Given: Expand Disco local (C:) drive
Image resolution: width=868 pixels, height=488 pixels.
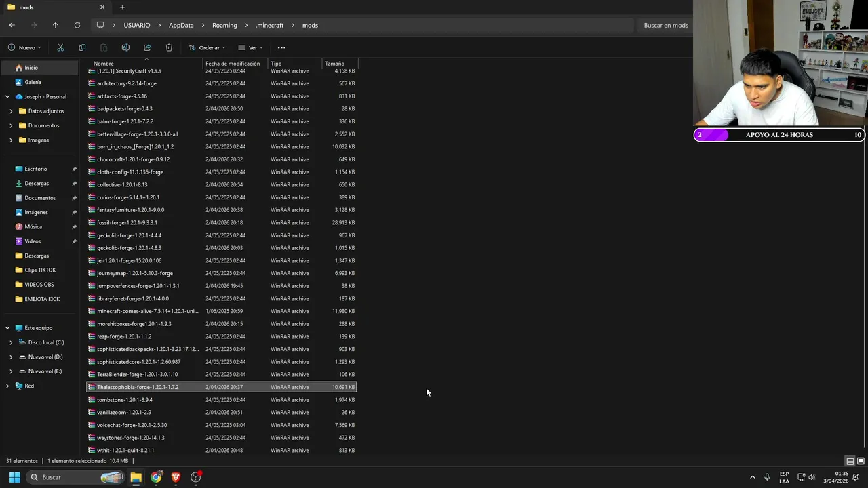Looking at the screenshot, I should coord(11,342).
